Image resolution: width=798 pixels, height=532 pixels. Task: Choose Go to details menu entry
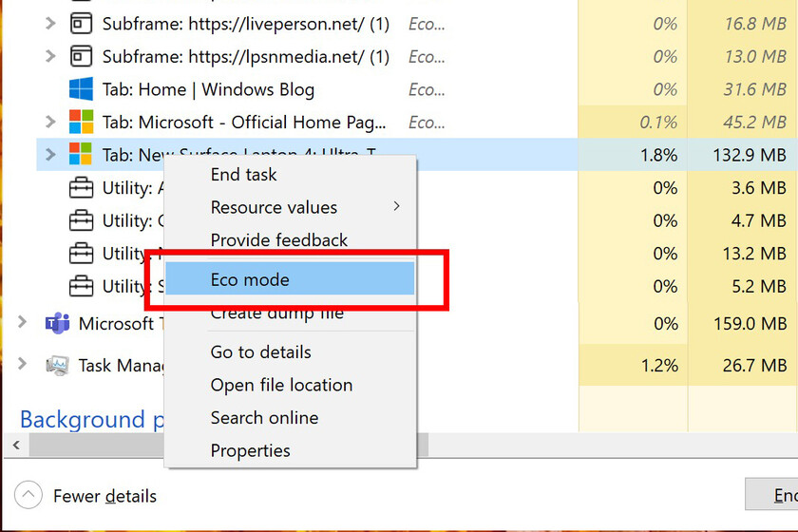click(290, 351)
